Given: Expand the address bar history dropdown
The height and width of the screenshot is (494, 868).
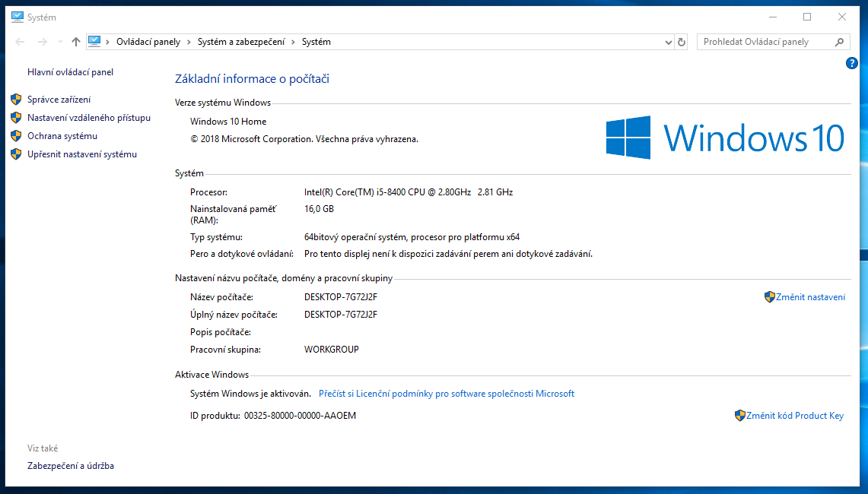Looking at the screenshot, I should (x=668, y=42).
